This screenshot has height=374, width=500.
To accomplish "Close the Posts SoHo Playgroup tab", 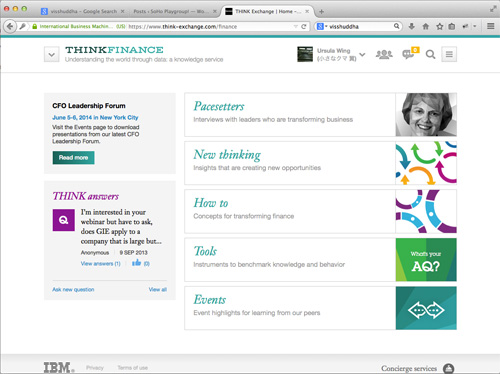I will point(215,11).
